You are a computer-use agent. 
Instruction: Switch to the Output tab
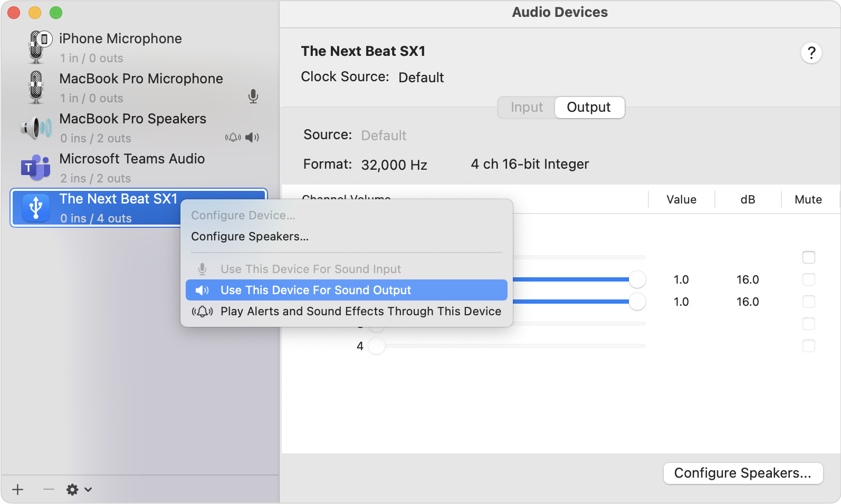click(589, 108)
